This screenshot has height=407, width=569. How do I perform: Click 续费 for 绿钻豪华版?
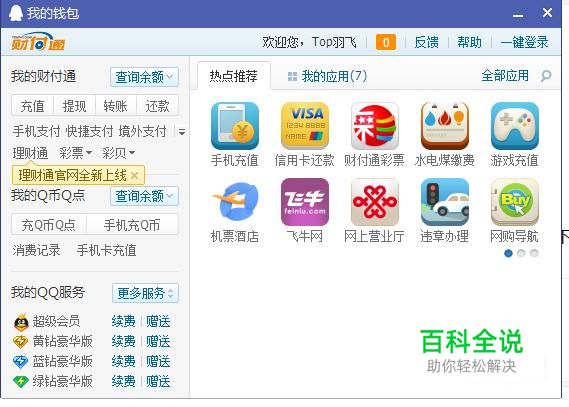(123, 381)
